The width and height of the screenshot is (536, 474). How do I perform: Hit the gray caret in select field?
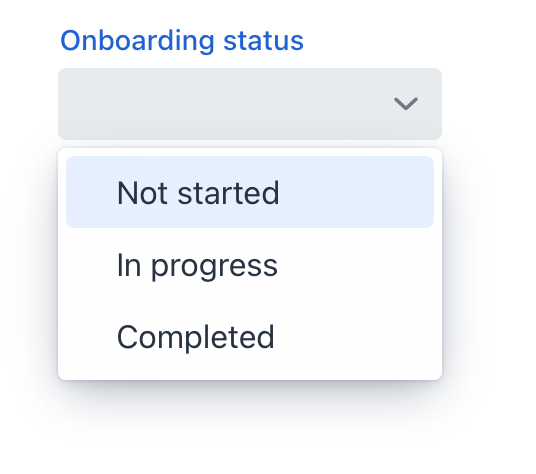coord(406,104)
